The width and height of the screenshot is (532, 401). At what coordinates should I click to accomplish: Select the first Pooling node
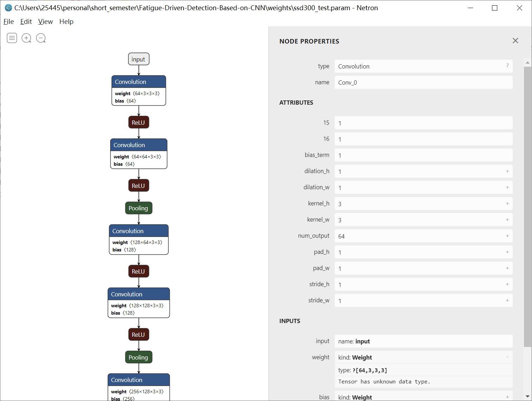[x=139, y=208]
